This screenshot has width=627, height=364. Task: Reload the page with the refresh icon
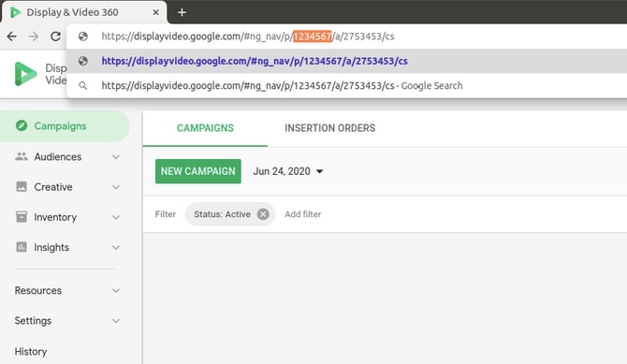point(55,36)
